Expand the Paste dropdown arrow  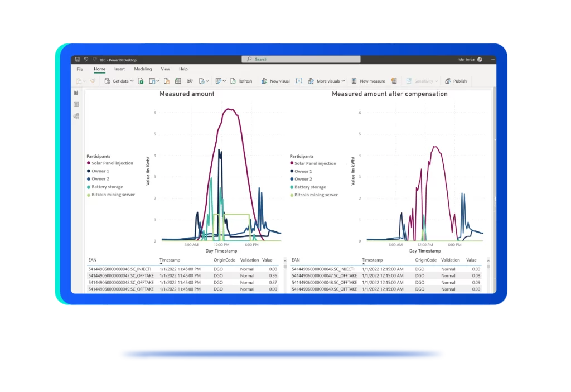point(84,81)
